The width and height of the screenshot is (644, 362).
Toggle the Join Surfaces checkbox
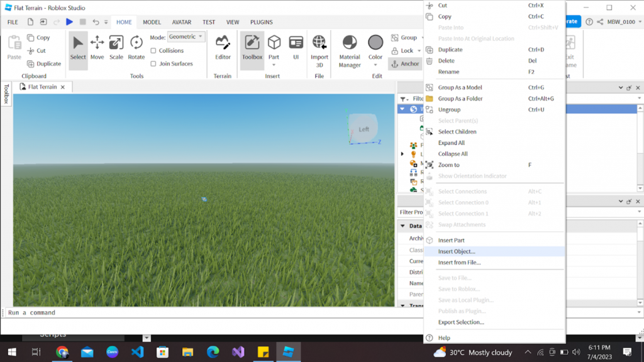pyautogui.click(x=153, y=63)
